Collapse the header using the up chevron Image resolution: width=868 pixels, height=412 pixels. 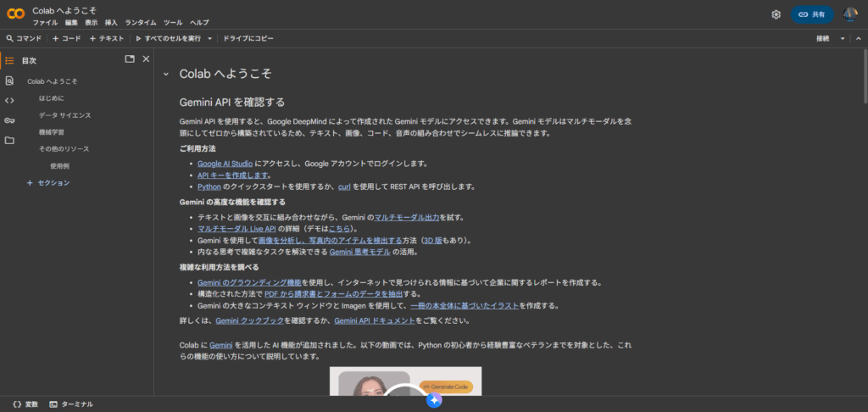(858, 38)
